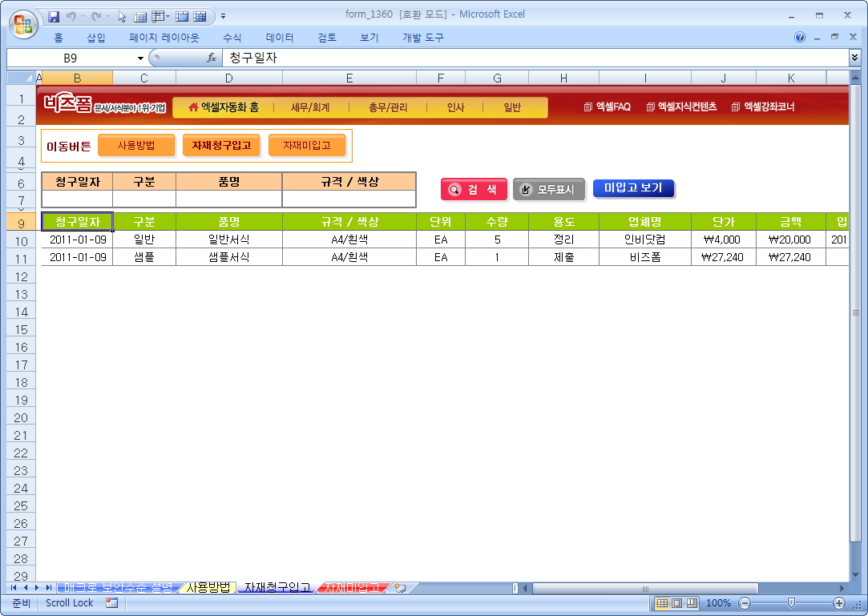Expand the formula bar with the chevron

point(854,58)
